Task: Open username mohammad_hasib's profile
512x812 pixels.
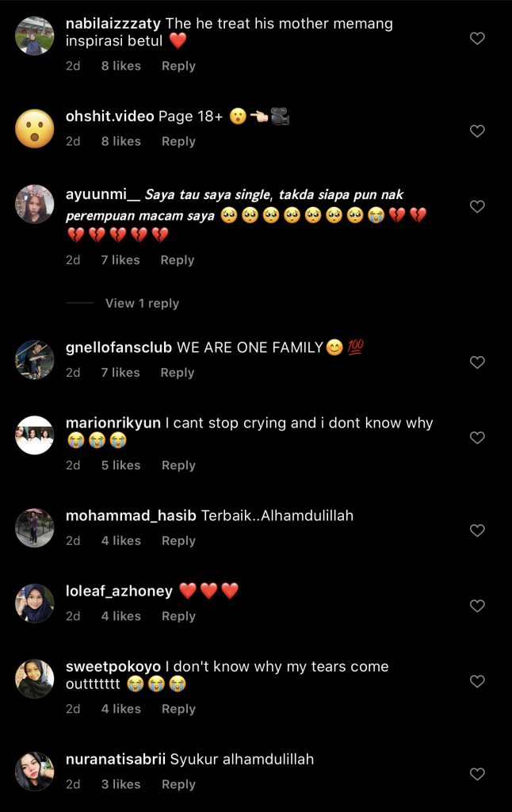Action: tap(131, 515)
